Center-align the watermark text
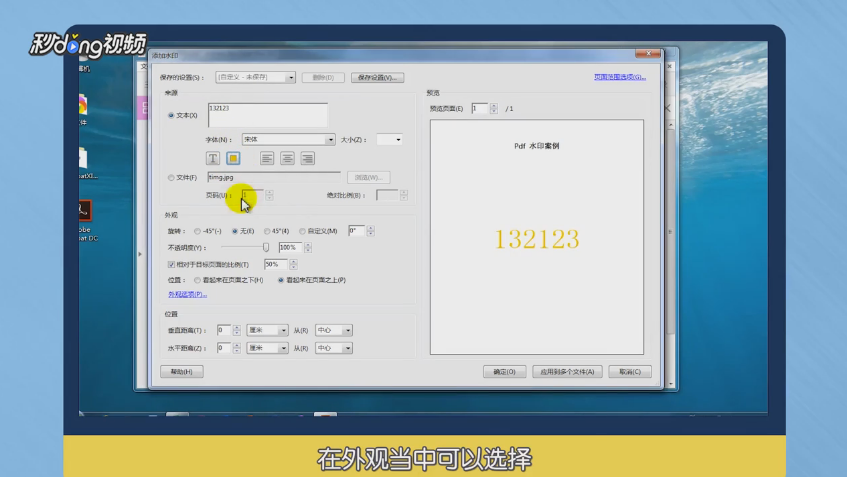 [287, 158]
